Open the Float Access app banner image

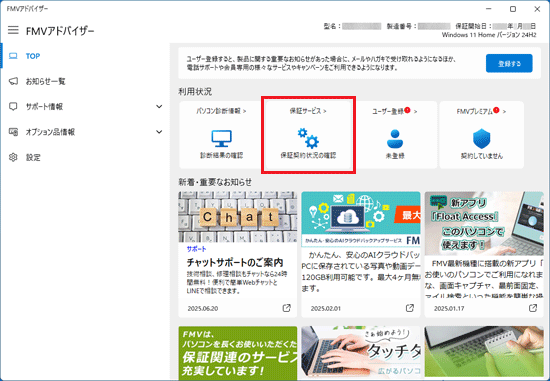coord(484,224)
